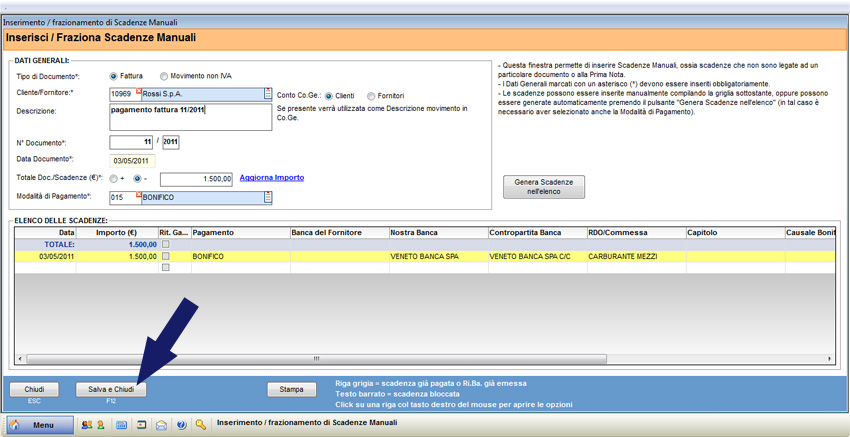Click the Aggiorna Importo link

coord(273,178)
